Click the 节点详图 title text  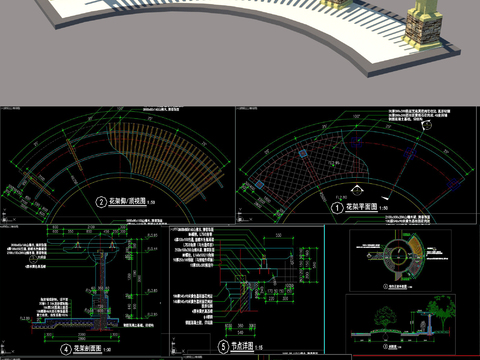[x=242, y=346]
